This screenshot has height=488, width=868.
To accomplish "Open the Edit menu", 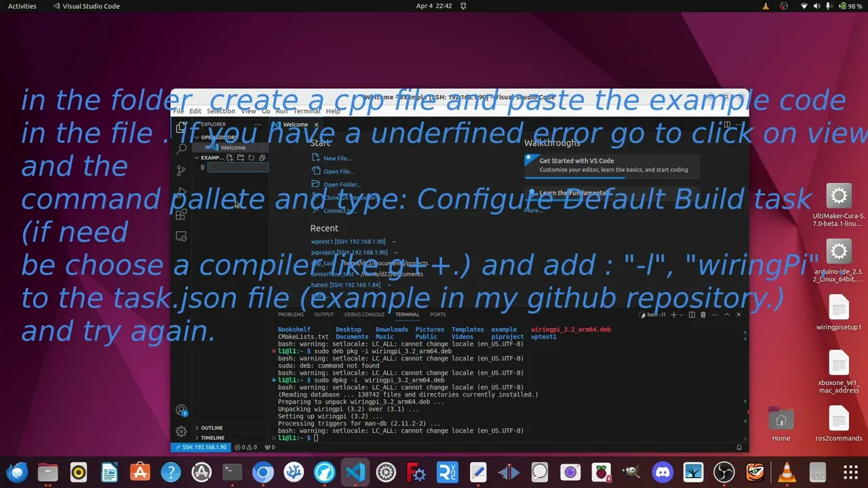I will click(x=195, y=111).
